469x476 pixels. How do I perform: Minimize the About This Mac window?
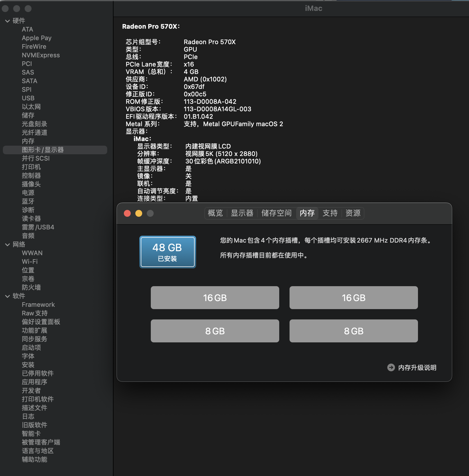(x=139, y=213)
